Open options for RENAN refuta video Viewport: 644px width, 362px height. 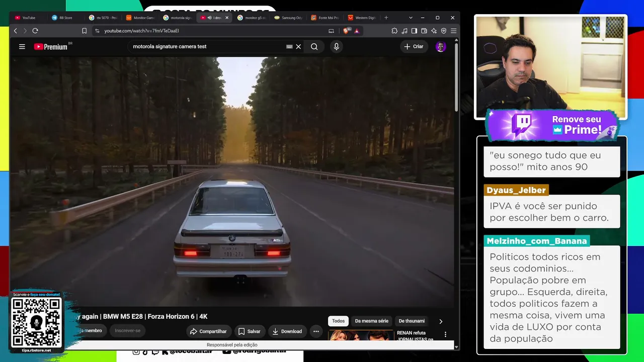click(445, 334)
